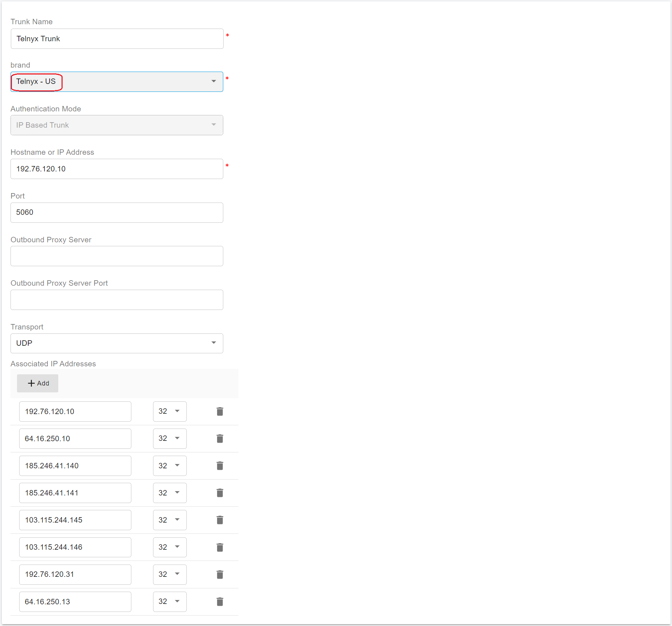The image size is (672, 626).
Task: Open the Authentication Mode dropdown
Action: click(117, 125)
